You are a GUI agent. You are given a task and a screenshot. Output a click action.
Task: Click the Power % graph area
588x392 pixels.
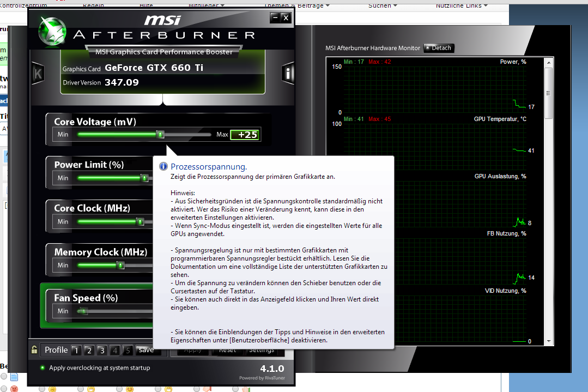click(x=435, y=89)
